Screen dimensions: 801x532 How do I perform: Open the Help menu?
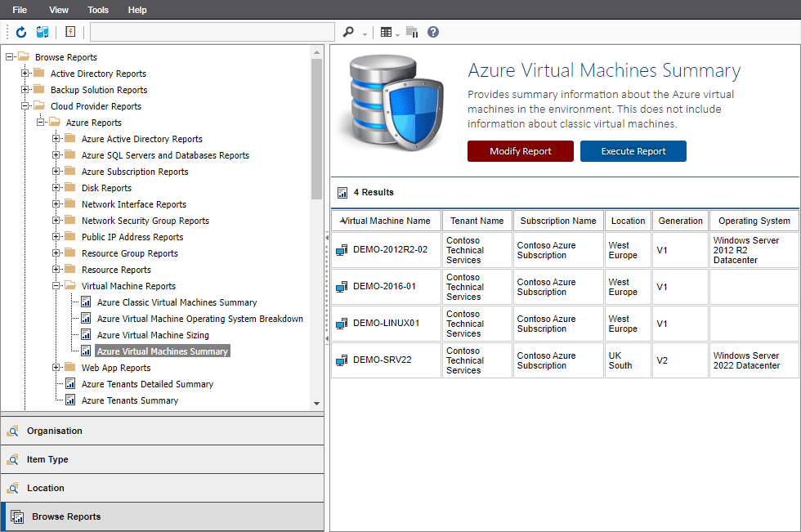pos(137,10)
